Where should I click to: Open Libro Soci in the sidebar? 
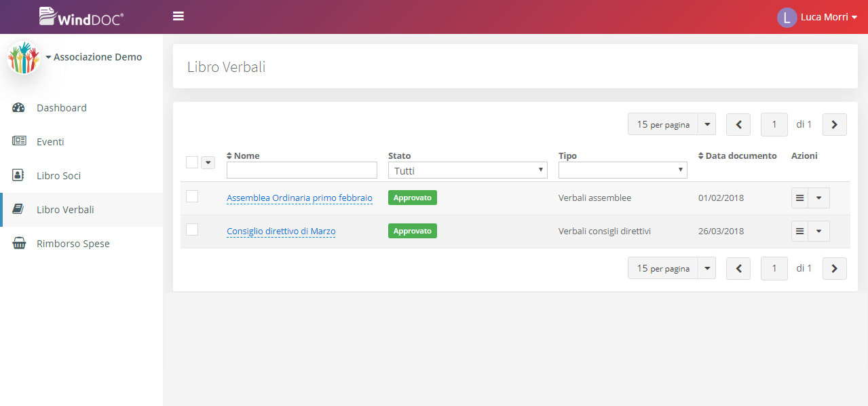58,176
